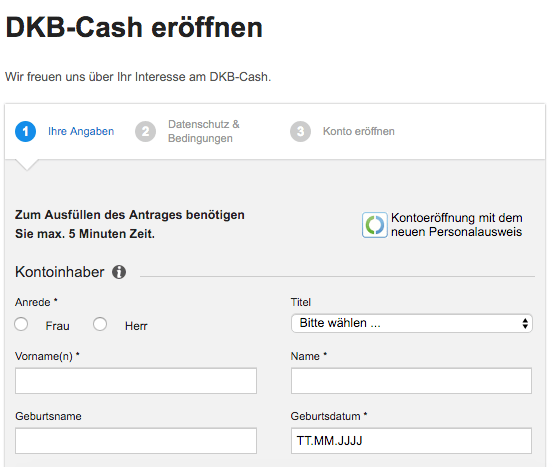Click the Geburtsdatum label
556x467 pixels.
(x=329, y=416)
